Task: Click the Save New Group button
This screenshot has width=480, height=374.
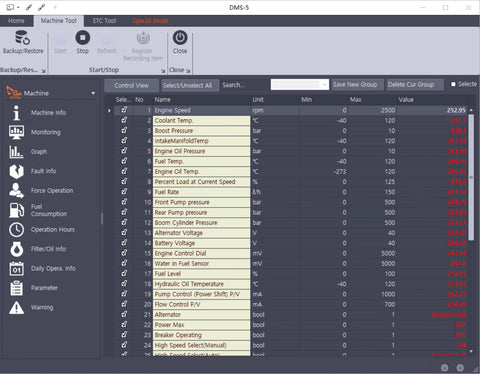Action: click(x=355, y=85)
